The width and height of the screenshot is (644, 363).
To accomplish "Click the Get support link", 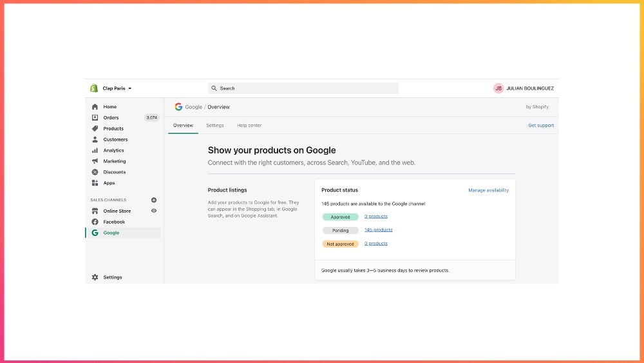I will pyautogui.click(x=541, y=125).
